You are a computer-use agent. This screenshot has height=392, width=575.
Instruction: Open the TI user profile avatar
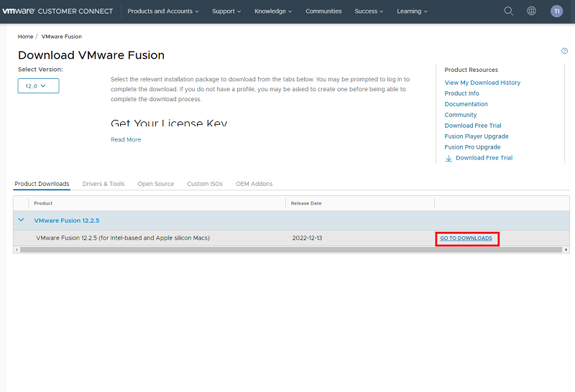pos(556,11)
